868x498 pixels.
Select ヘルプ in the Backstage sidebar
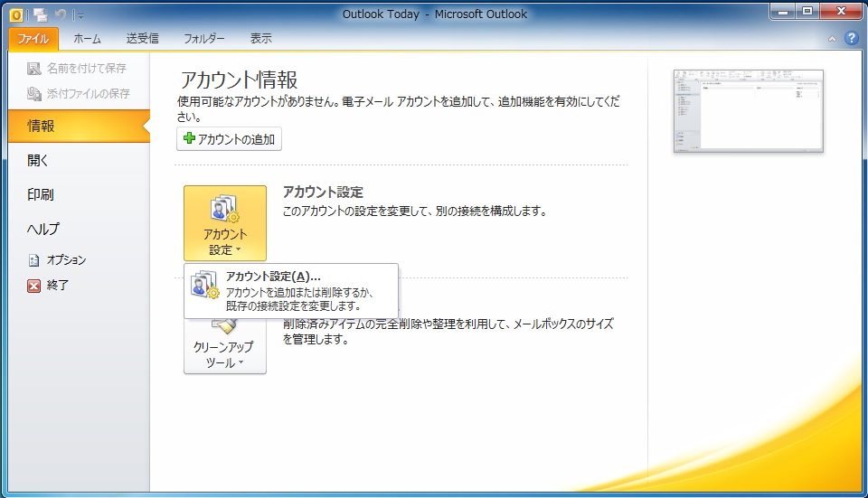coord(80,229)
